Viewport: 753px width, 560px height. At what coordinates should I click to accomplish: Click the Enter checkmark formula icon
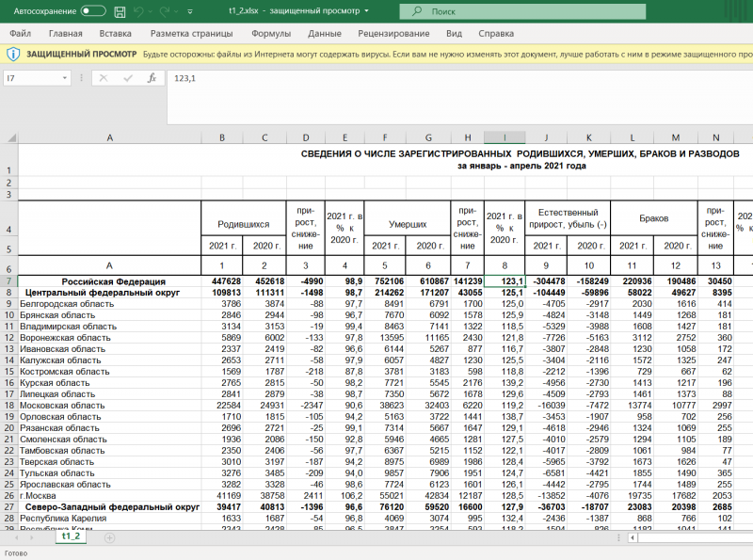click(128, 78)
